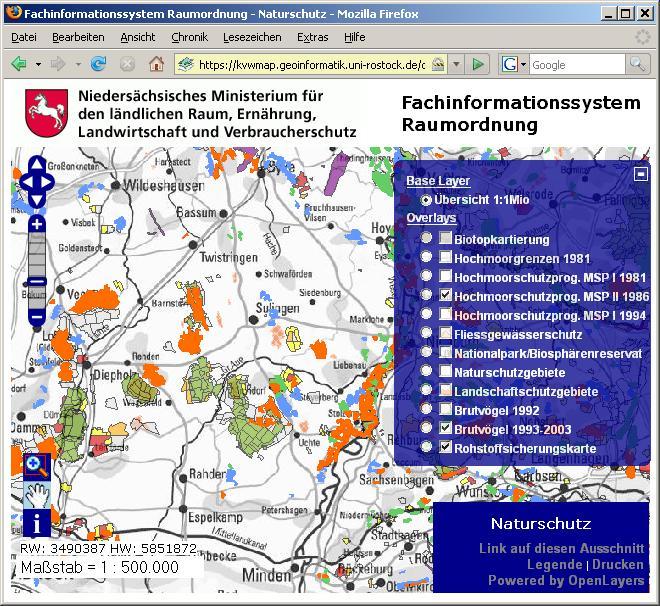Click the Legende link

554,565
